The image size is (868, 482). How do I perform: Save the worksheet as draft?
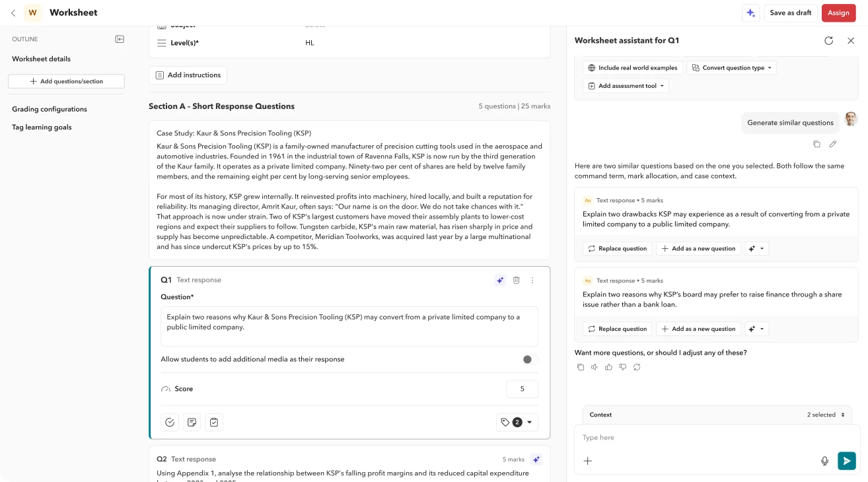click(x=791, y=13)
